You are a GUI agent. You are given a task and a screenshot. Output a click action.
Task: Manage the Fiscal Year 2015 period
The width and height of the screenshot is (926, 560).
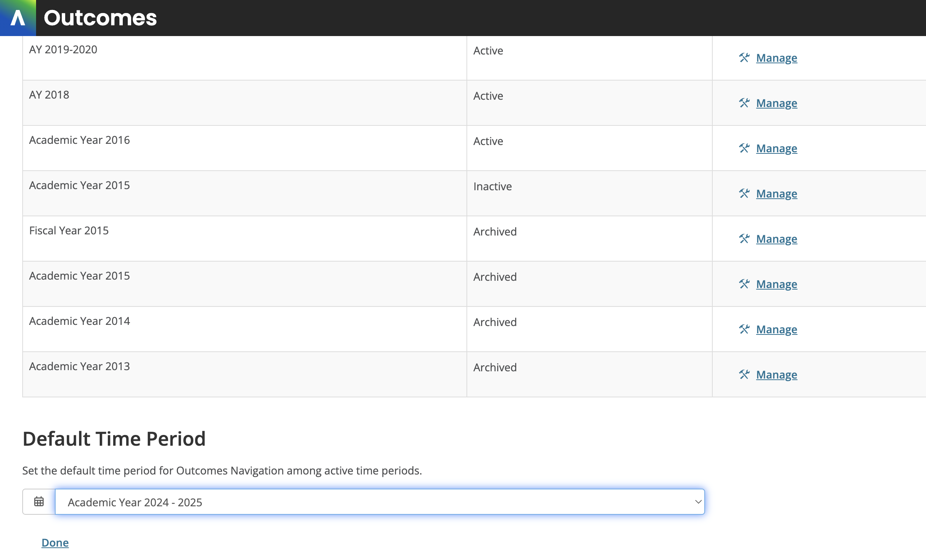click(x=776, y=239)
